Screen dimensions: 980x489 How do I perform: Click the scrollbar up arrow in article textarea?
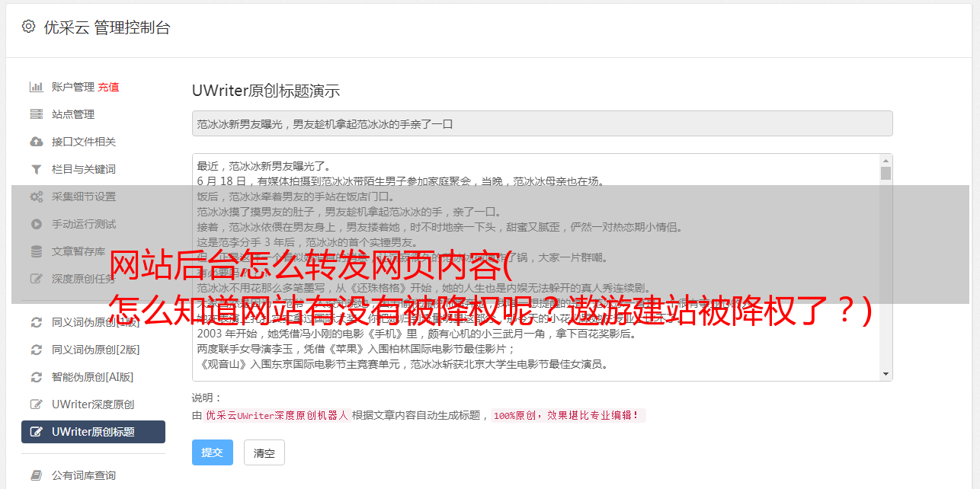(x=886, y=161)
